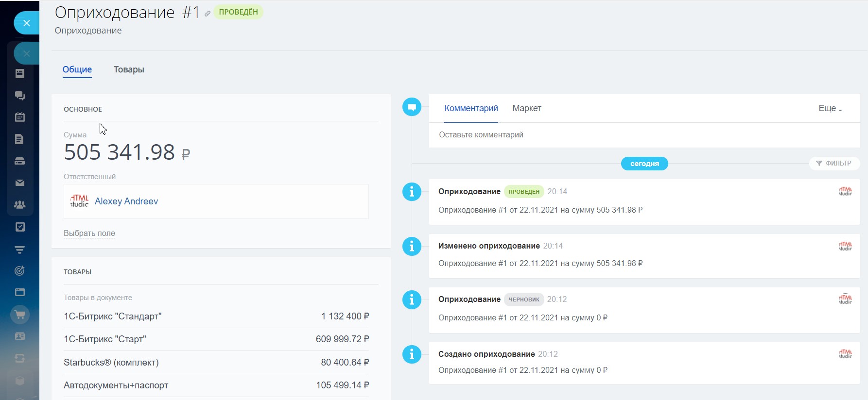The height and width of the screenshot is (400, 868).
Task: Open the chat messages icon in sidebar
Action: click(x=20, y=95)
